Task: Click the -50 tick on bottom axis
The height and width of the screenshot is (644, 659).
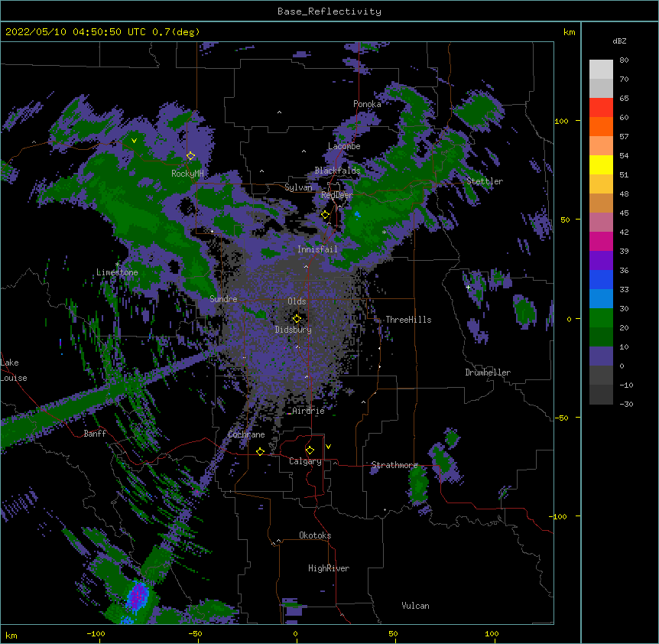Action: [195, 633]
